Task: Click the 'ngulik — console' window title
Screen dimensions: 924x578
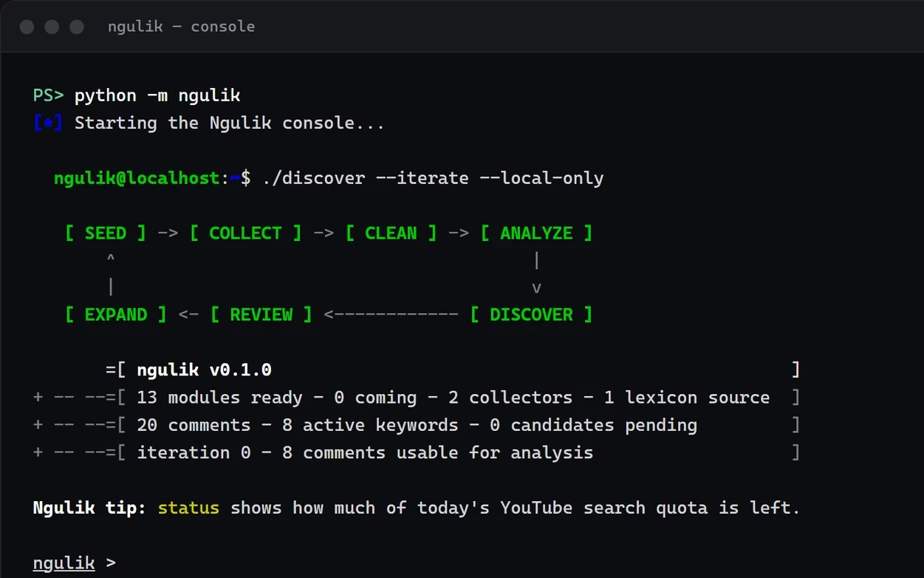Action: [x=181, y=27]
